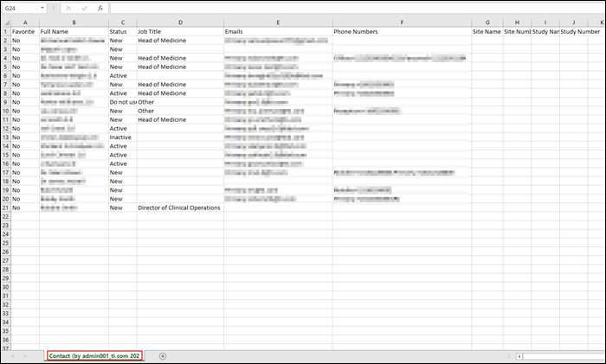Click inside the formula bar input
This screenshot has height=364, width=606.
tap(346, 9)
